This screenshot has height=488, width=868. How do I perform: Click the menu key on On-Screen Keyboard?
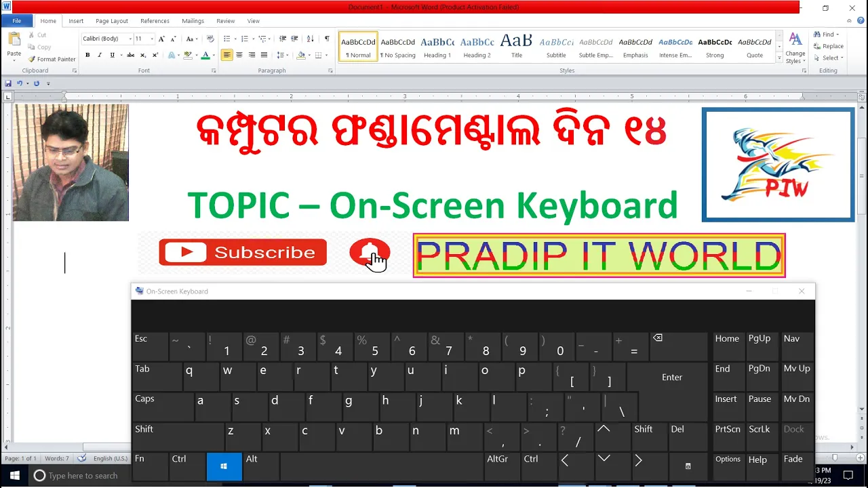point(688,466)
